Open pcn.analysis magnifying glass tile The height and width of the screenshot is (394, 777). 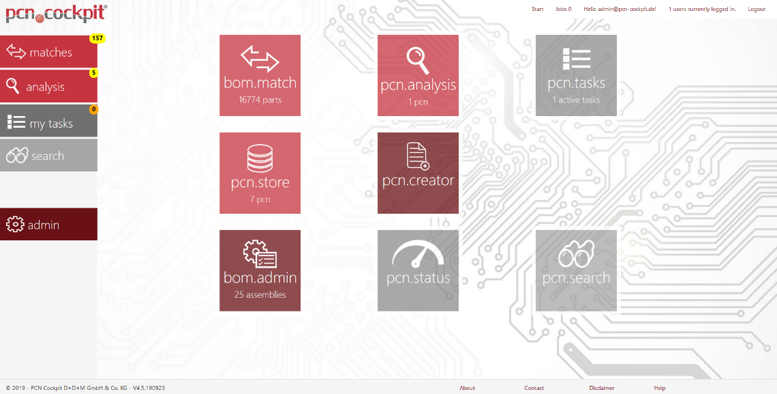(x=418, y=75)
